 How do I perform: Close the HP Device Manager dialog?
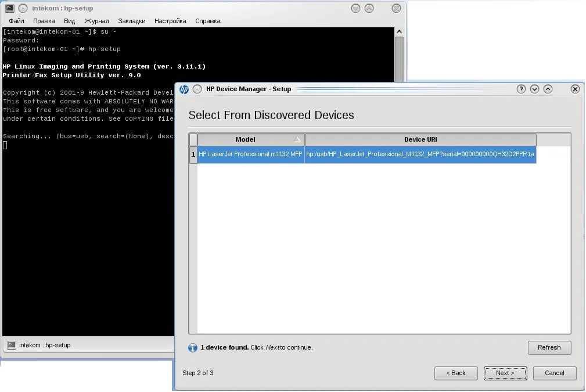tap(575, 89)
